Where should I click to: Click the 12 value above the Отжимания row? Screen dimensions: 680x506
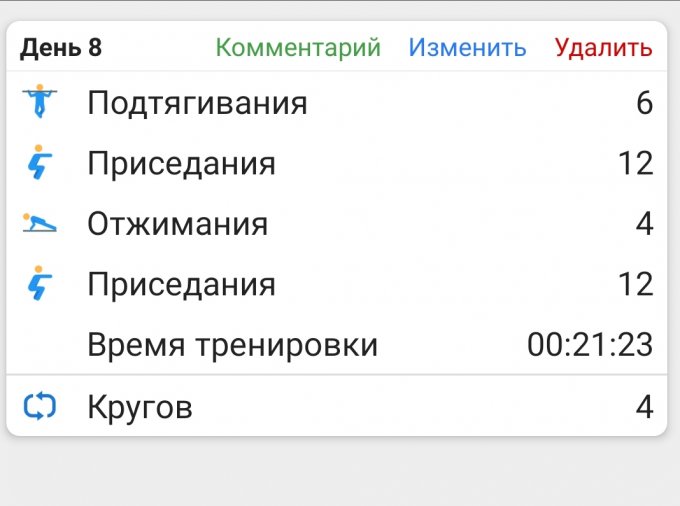point(635,163)
